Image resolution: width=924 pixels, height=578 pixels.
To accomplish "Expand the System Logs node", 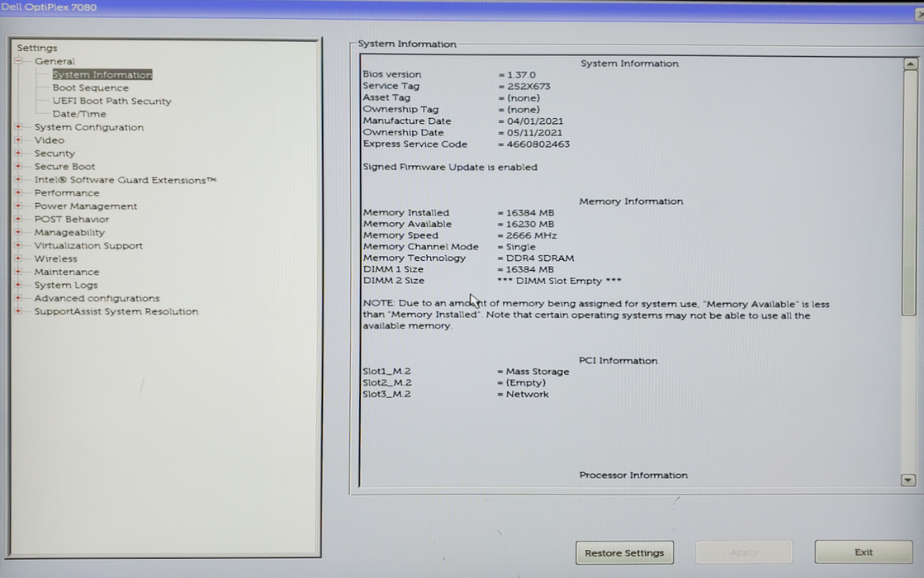I will tap(18, 285).
